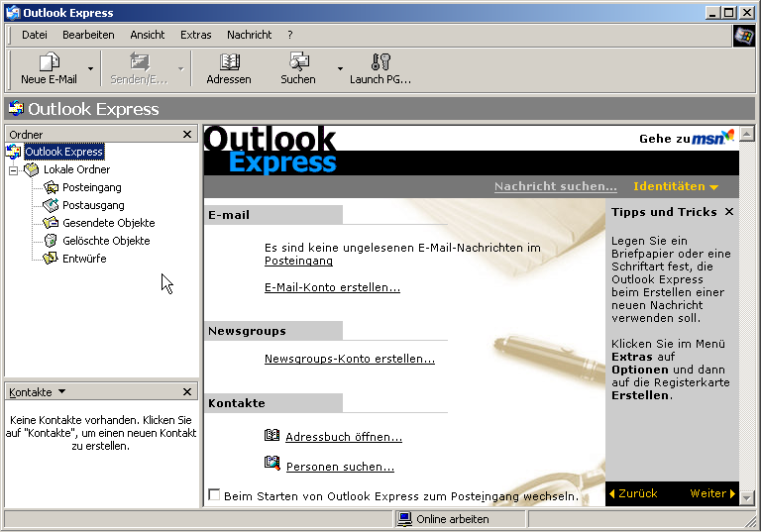Open the ? help menu
The height and width of the screenshot is (532, 761).
point(290,35)
